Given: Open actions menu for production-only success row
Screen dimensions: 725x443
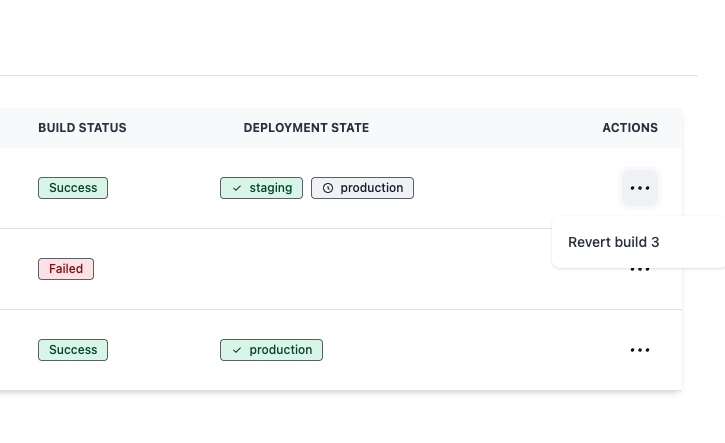Looking at the screenshot, I should click(x=639, y=350).
